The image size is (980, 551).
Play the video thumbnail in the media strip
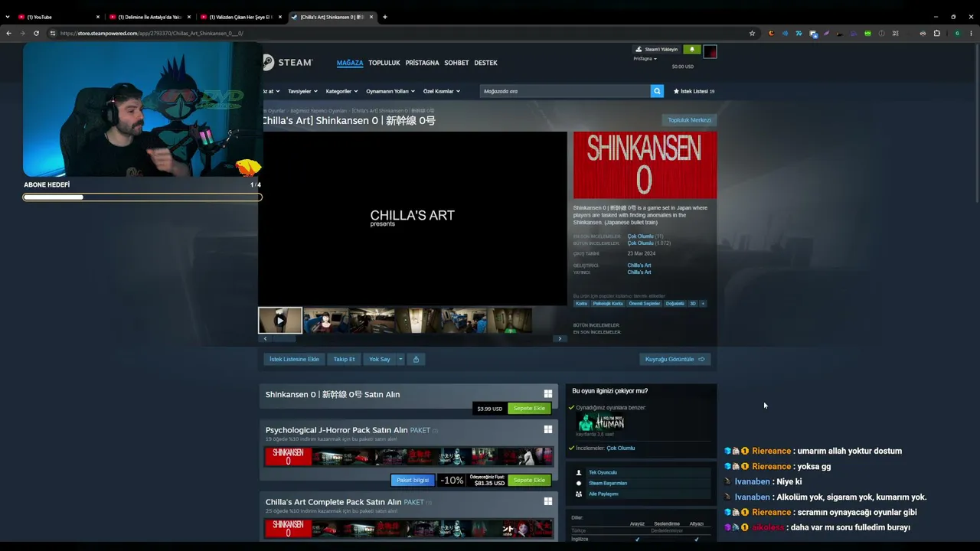(x=280, y=320)
